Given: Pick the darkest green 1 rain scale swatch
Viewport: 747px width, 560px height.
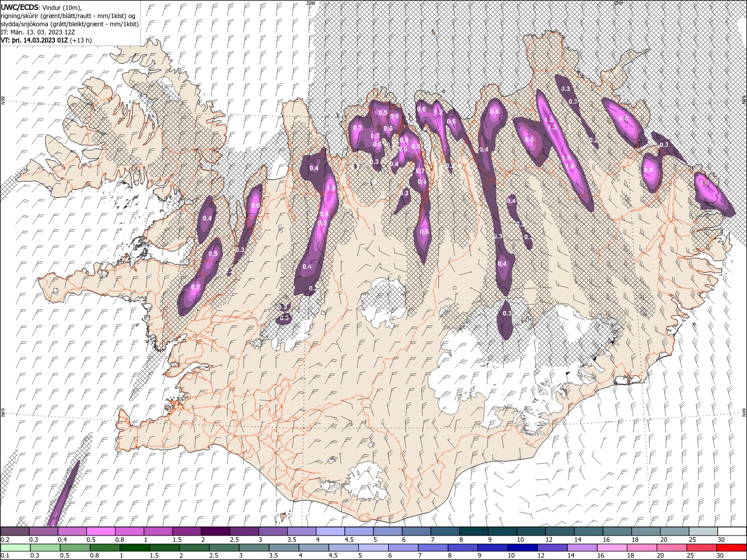Looking at the screenshot, I should point(135,548).
